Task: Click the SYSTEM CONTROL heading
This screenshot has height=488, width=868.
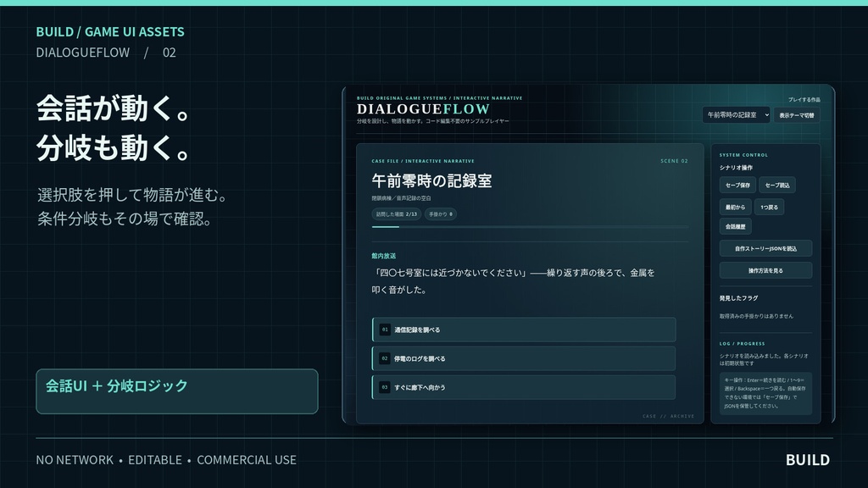Action: (743, 155)
